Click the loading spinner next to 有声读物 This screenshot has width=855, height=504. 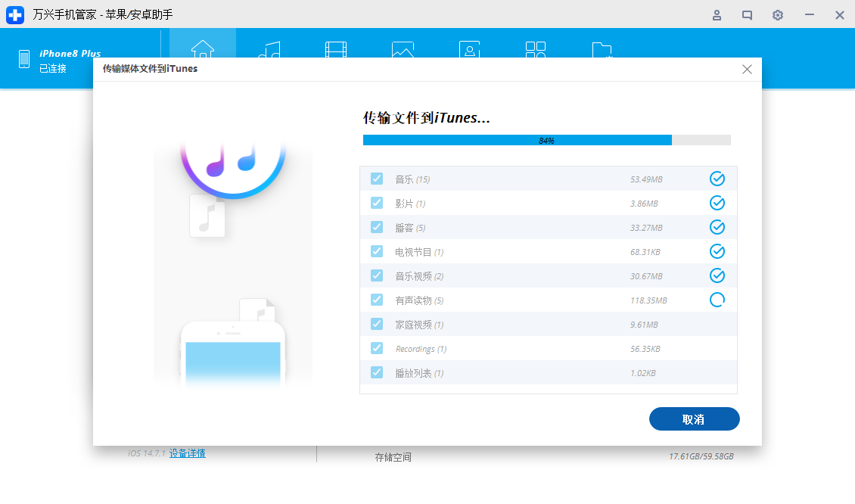[x=717, y=300]
